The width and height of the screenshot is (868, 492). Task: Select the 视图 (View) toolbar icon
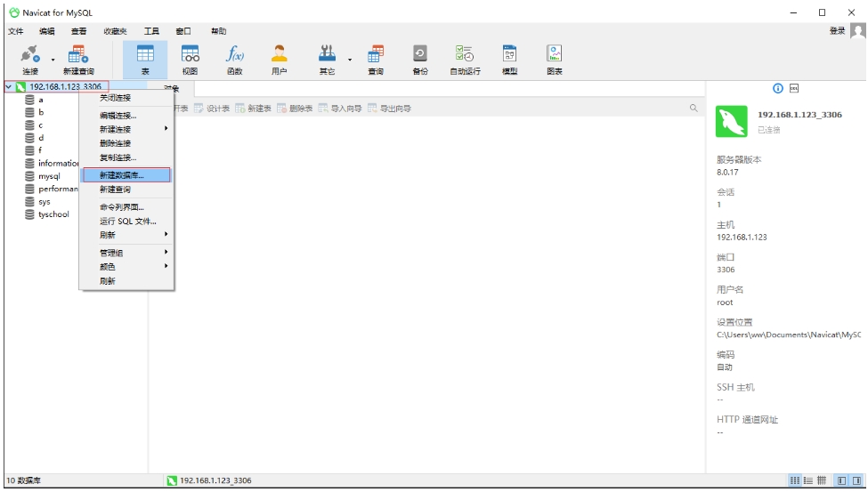pos(190,59)
